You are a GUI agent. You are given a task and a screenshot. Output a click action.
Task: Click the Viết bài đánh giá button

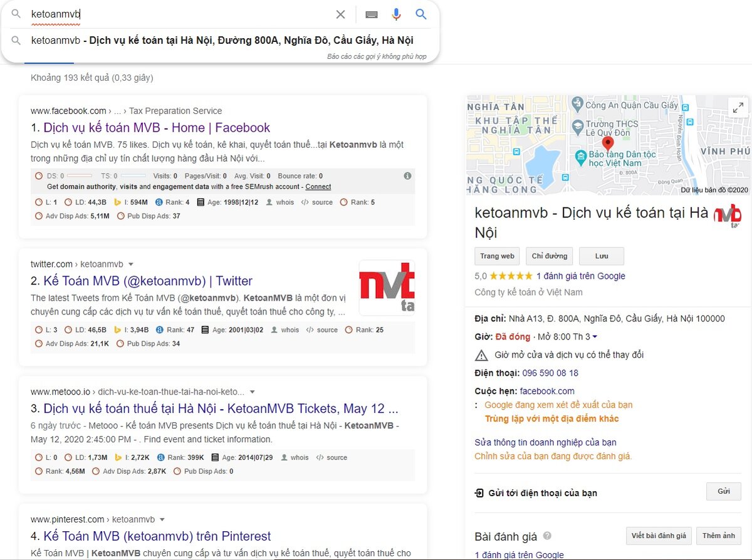(659, 536)
